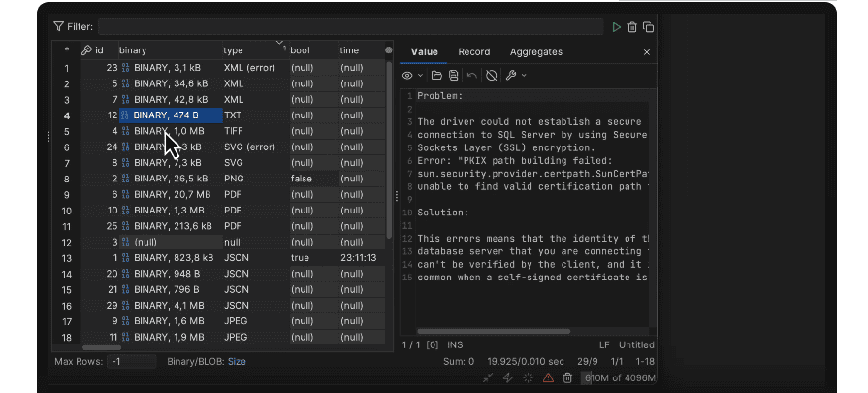Click the 610M of 4096M memory indicator
The width and height of the screenshot is (868, 393).
(620, 378)
